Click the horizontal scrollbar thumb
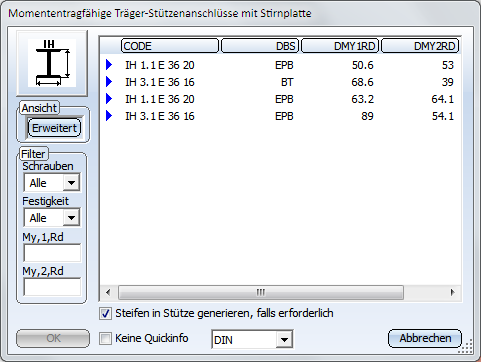Viewport: 481px width, 362px height. [261, 293]
